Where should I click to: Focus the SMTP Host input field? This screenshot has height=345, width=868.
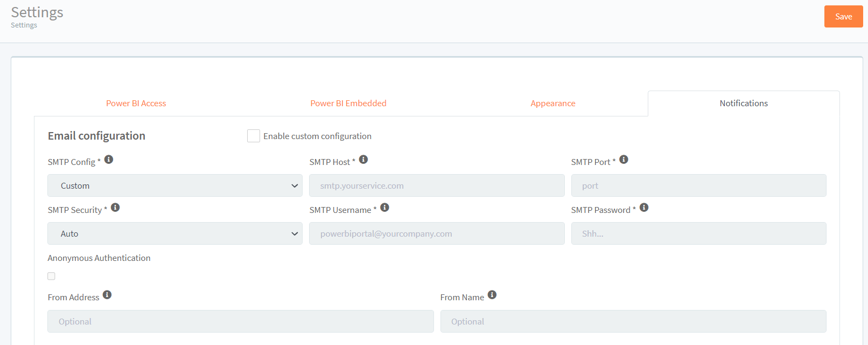pos(437,185)
